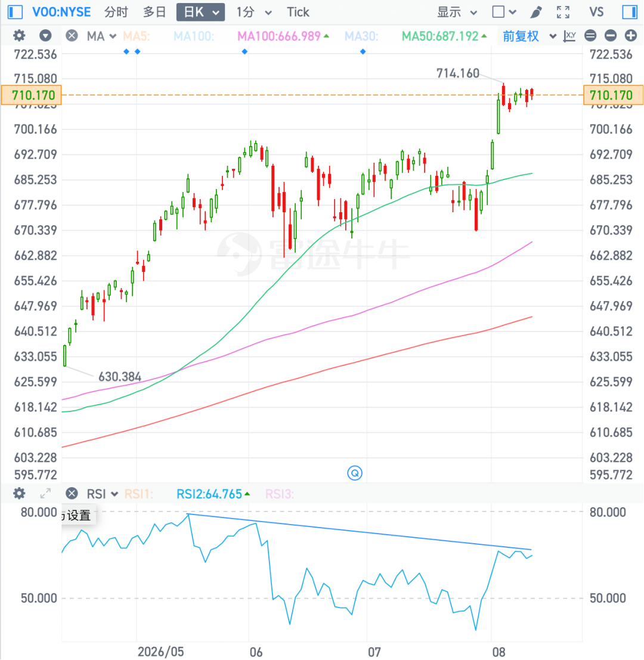This screenshot has height=660, width=644.
Task: Click the 设置 tooltip in RSI panel
Action: [78, 515]
